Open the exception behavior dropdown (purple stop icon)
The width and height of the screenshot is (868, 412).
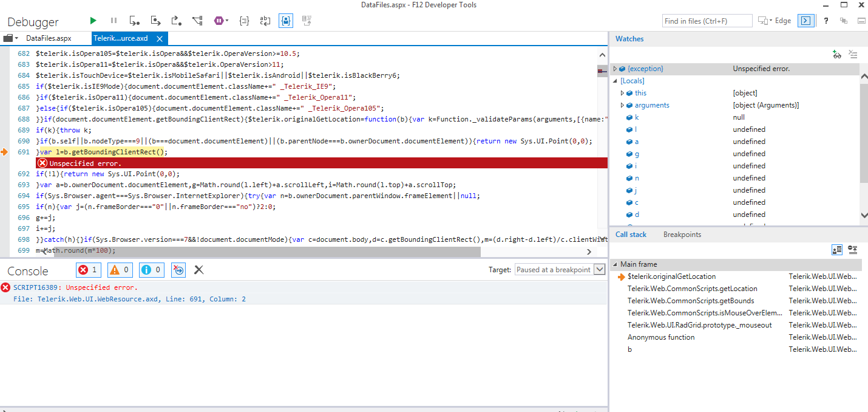coord(221,21)
